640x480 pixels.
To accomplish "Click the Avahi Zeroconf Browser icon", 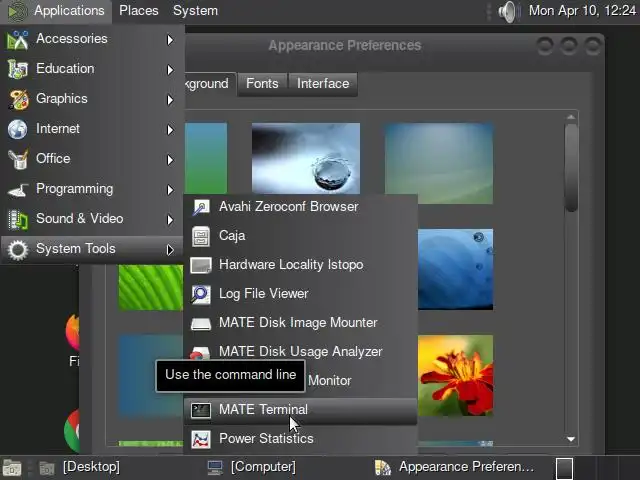I will [x=201, y=207].
